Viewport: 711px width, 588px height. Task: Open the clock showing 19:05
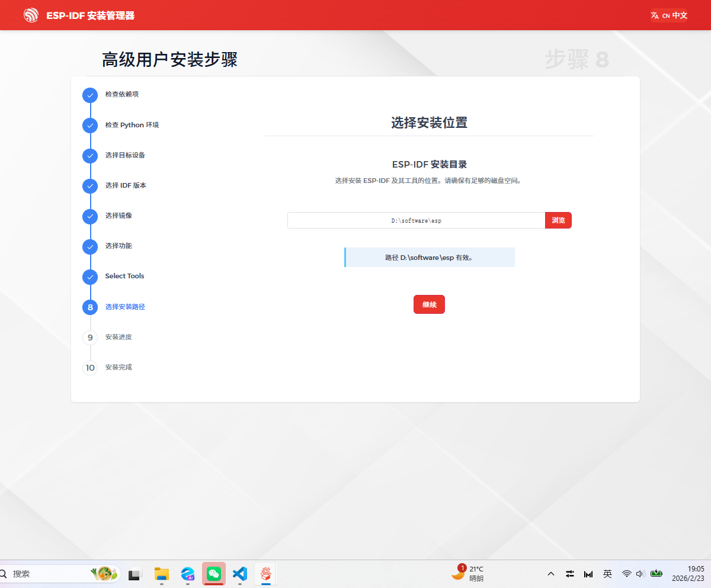tap(688, 573)
